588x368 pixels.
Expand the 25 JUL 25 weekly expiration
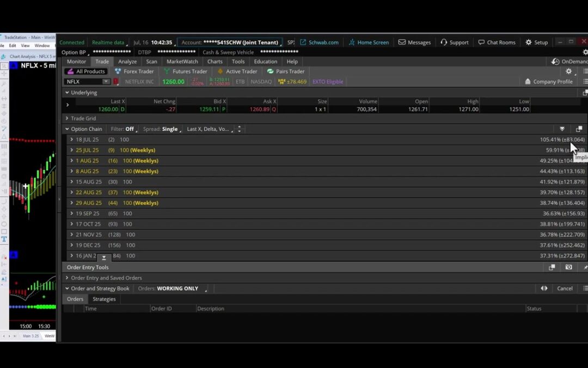[72, 150]
